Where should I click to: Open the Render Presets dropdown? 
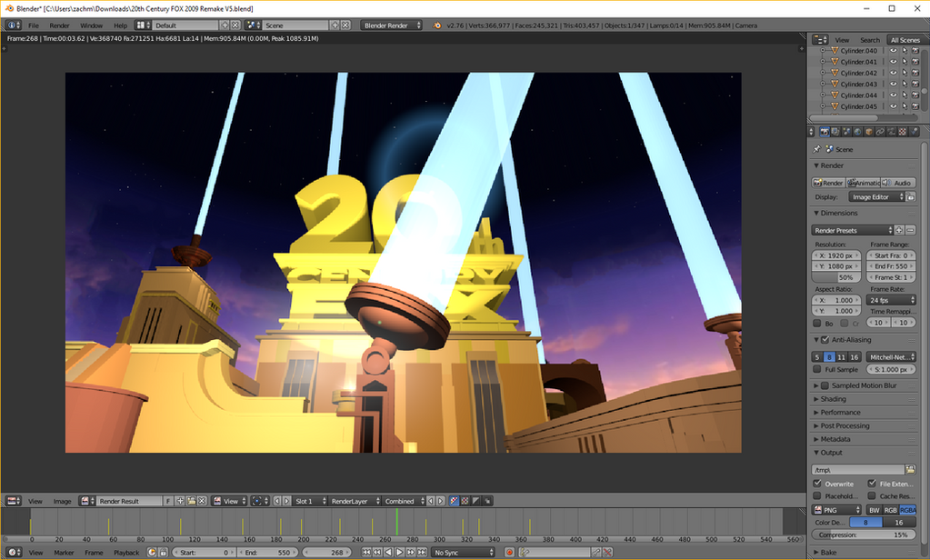coord(852,230)
